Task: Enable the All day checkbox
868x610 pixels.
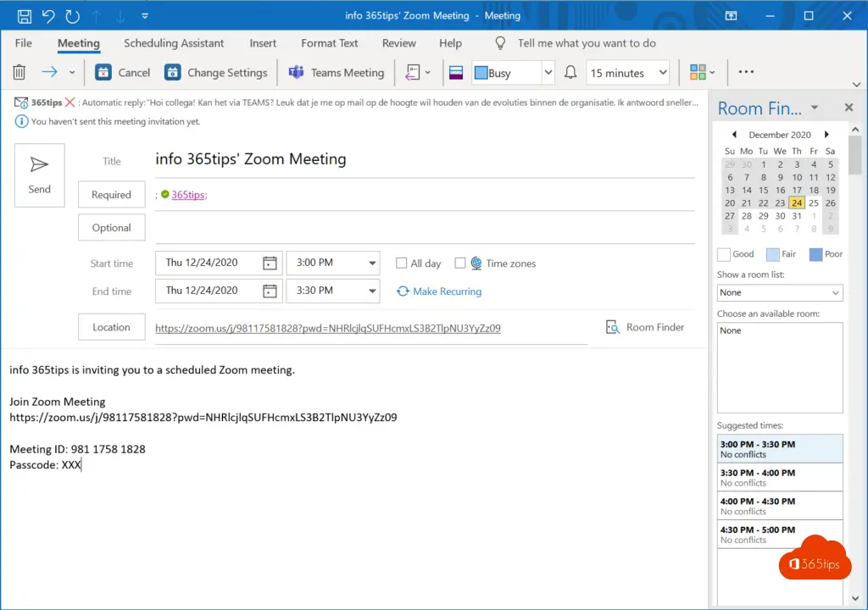Action: [402, 263]
